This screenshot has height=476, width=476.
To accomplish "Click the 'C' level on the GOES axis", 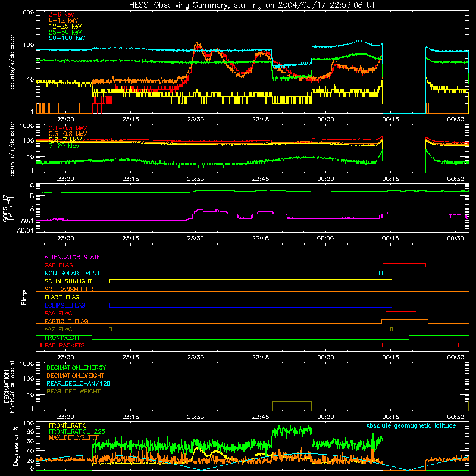I will (32, 185).
